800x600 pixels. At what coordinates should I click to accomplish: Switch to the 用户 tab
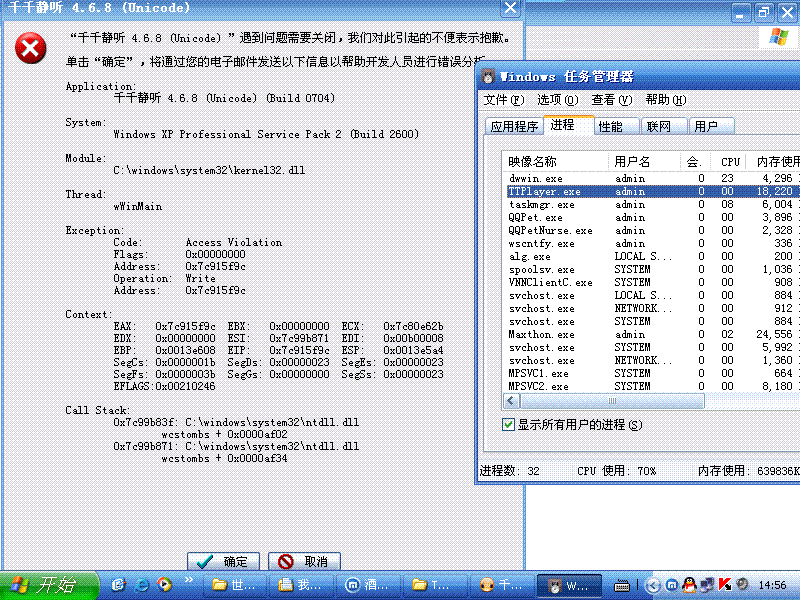tap(711, 126)
